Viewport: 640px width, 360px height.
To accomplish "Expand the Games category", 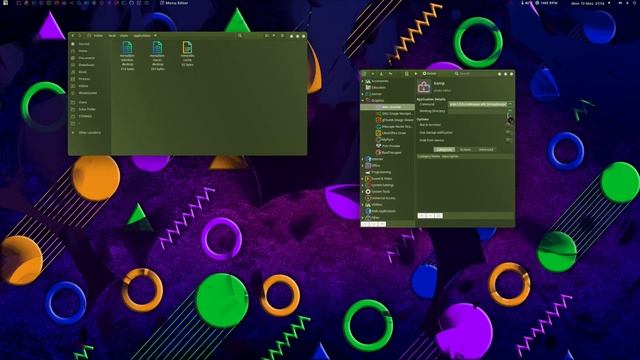I will point(362,94).
